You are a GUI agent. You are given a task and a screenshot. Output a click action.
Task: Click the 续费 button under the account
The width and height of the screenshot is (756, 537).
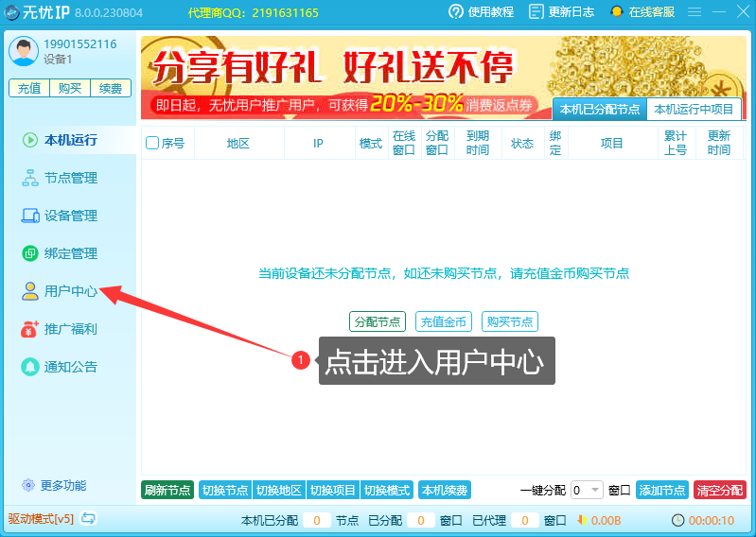click(x=111, y=88)
